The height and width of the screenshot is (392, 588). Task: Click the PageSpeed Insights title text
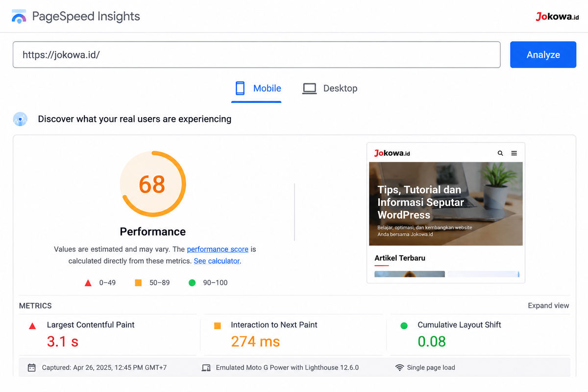click(x=86, y=17)
